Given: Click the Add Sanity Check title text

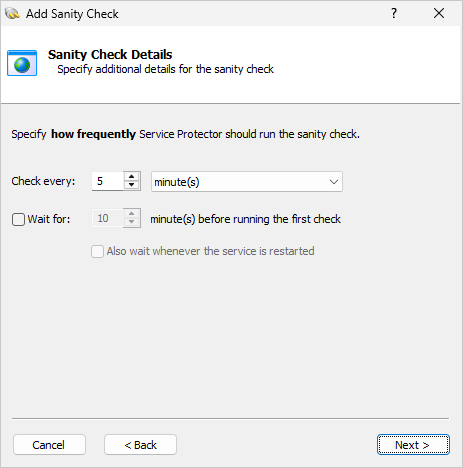Looking at the screenshot, I should click(72, 14).
